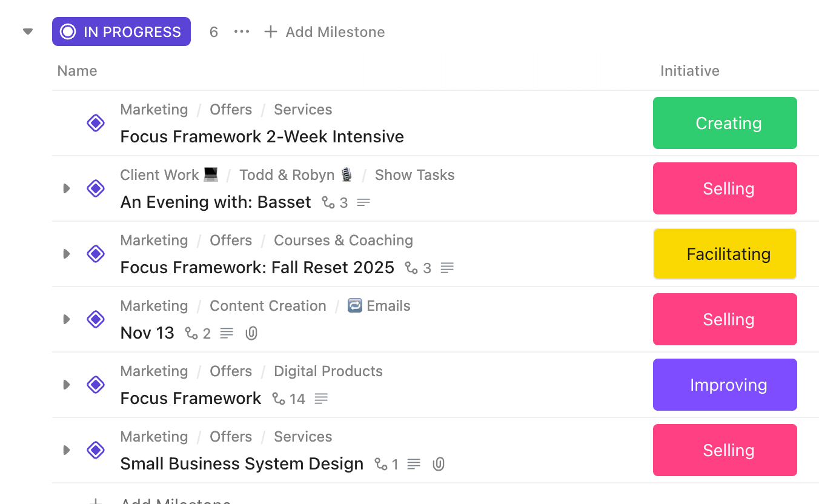This screenshot has height=504, width=819.
Task: Expand Focus Framework: Fall Reset 2025 subtasks
Action: tap(67, 254)
